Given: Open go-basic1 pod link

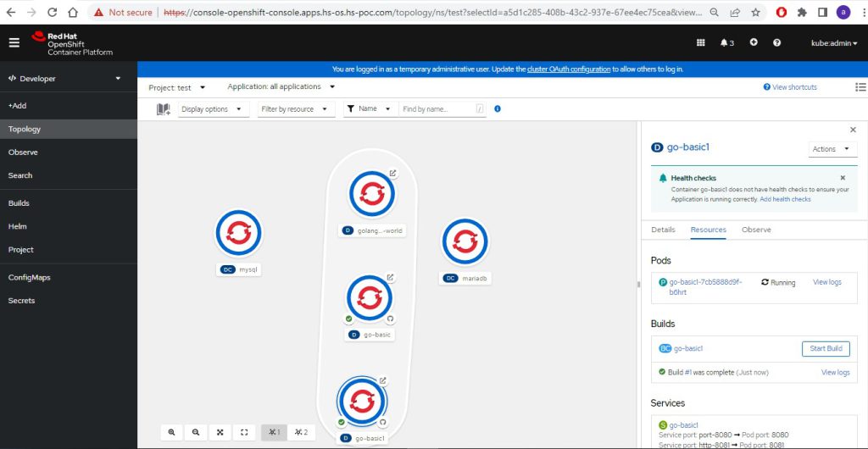Looking at the screenshot, I should pyautogui.click(x=705, y=287).
